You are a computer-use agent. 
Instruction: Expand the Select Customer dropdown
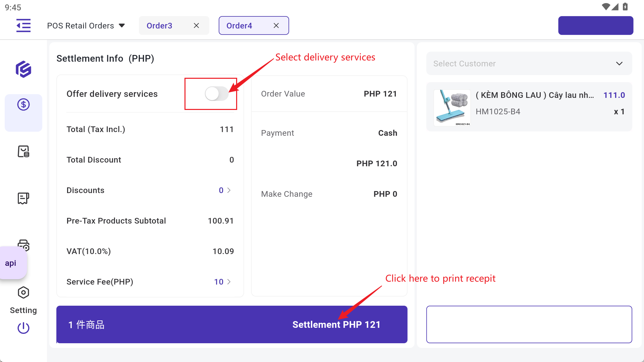(529, 64)
